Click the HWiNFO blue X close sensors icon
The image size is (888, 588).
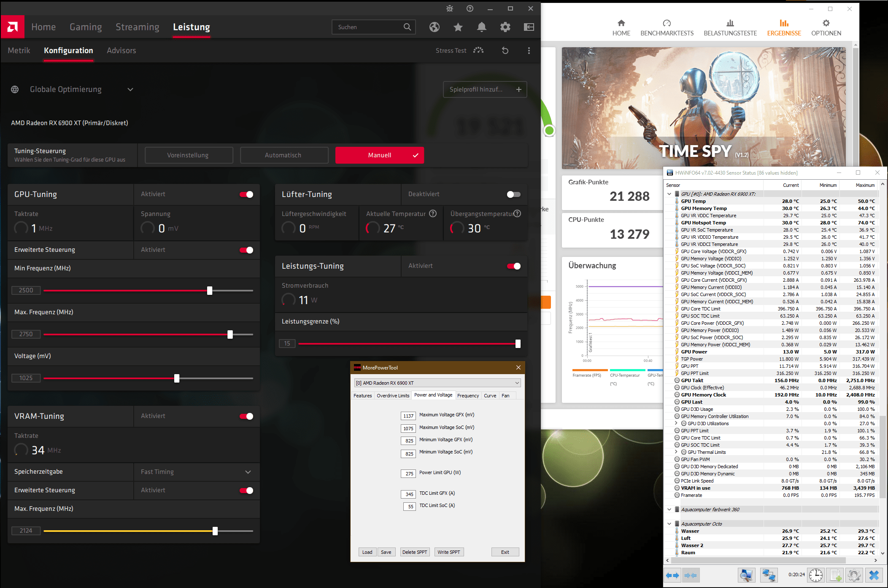874,575
